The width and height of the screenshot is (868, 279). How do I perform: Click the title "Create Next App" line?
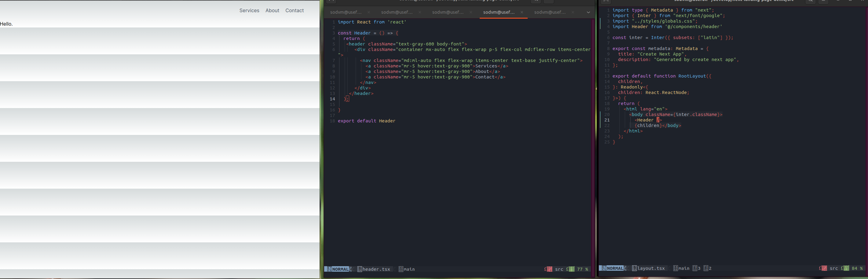click(652, 54)
